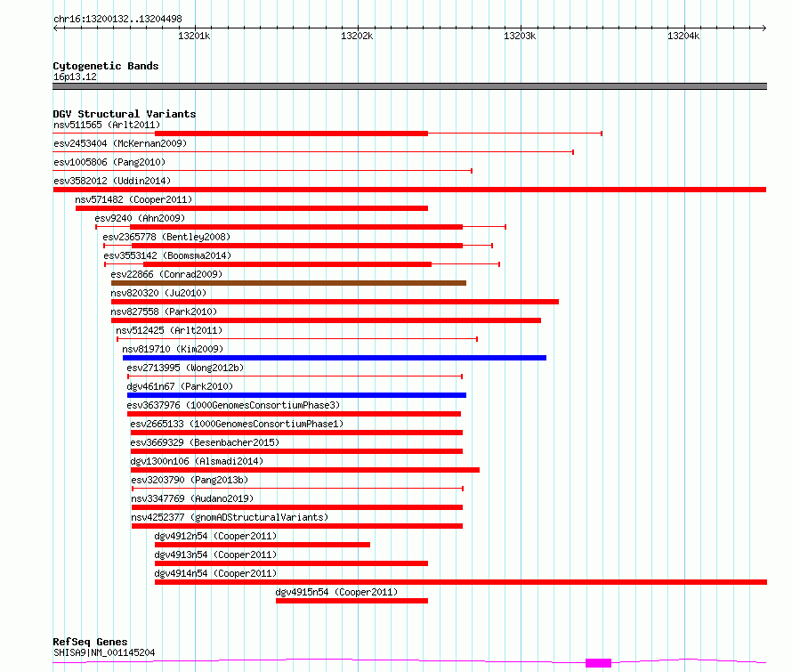
Task: Click the red dgv4912n54 variant bar
Action: (x=263, y=545)
